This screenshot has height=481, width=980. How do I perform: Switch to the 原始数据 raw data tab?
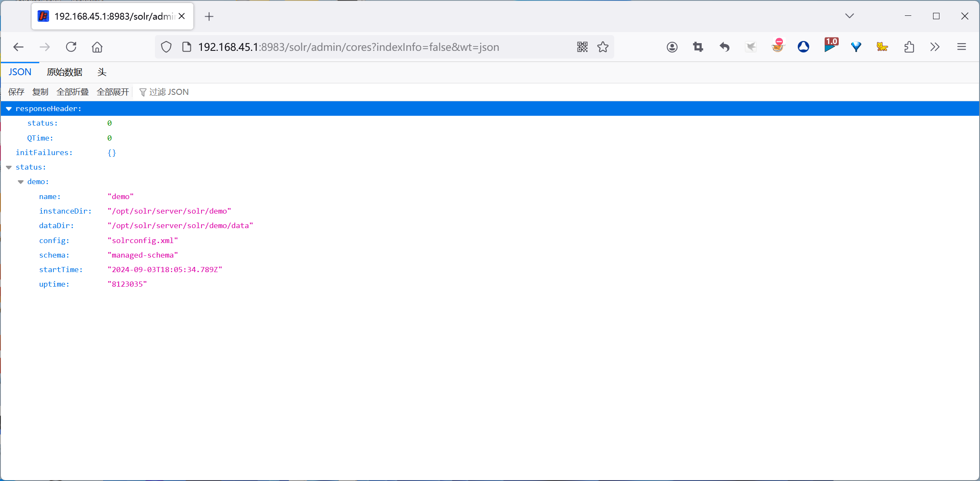coord(64,72)
